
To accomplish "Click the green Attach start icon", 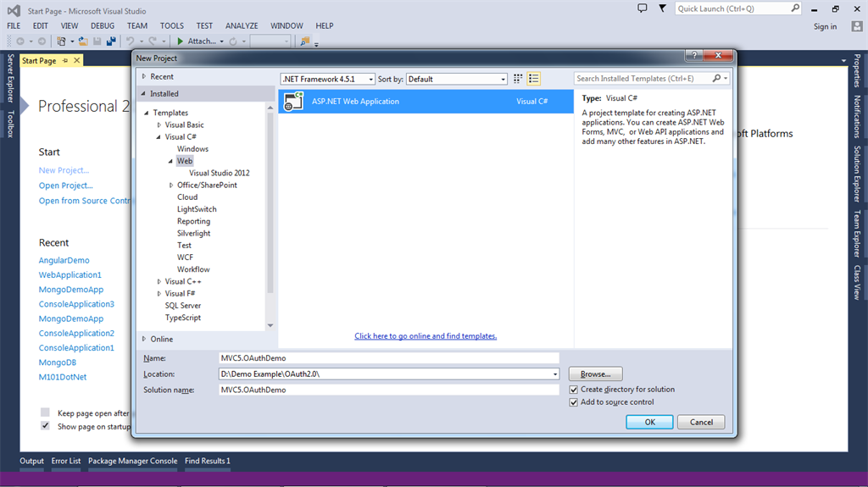I will pos(180,41).
